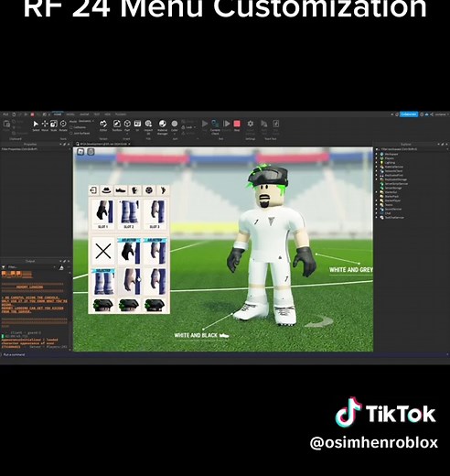Click the Roblox menu icon in viewport
Image resolution: width=450 pixels, height=476 pixels.
[80, 152]
